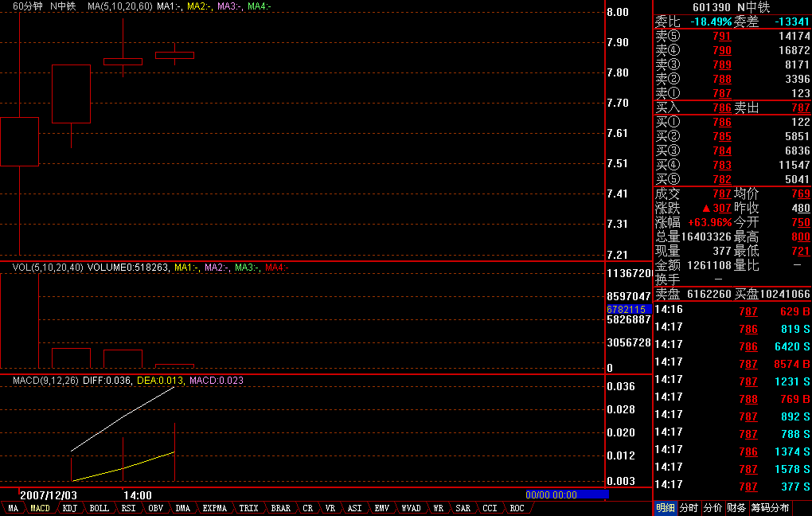
Task: Click the blue timeline bar at bottom
Action: (567, 494)
